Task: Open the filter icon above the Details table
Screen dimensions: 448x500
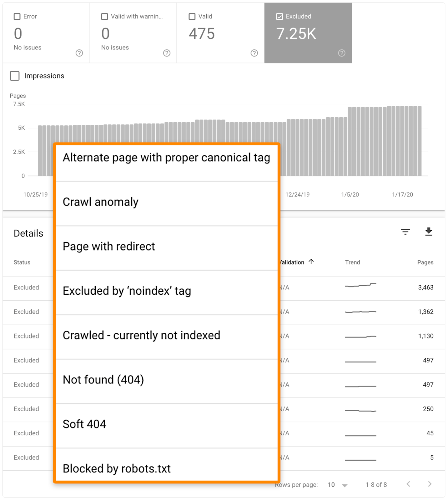Action: pos(405,232)
